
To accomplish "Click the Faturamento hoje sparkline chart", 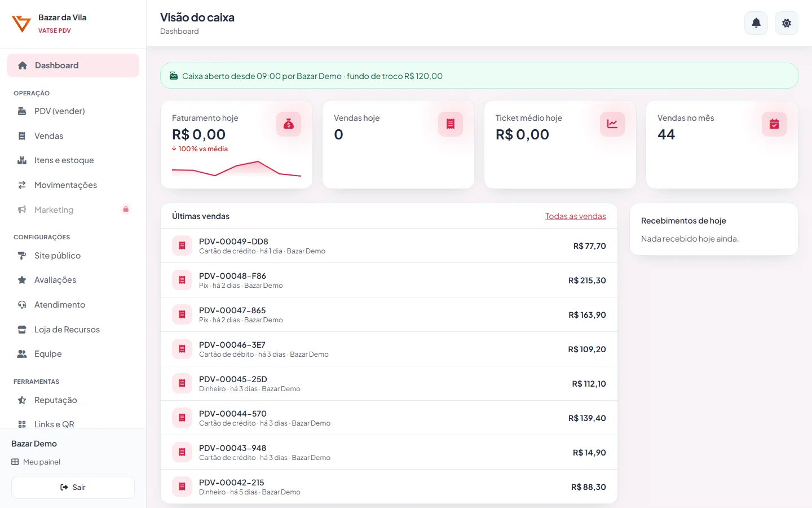I will (x=236, y=168).
